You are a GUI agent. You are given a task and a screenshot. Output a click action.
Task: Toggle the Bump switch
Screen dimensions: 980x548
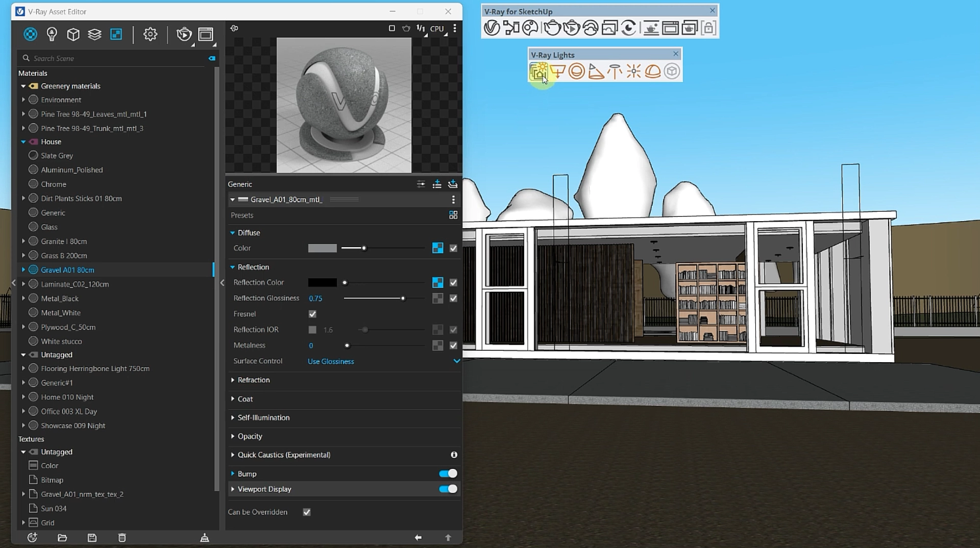[448, 473]
